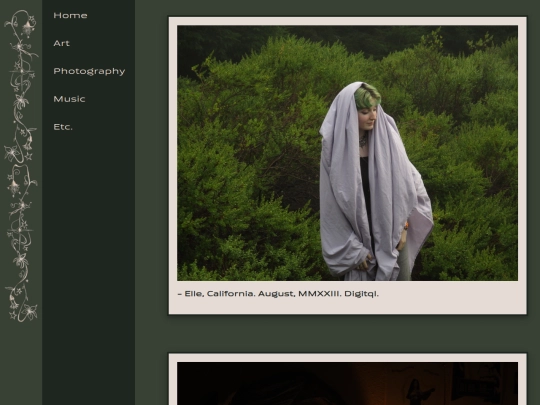This screenshot has width=540, height=405.
Task: Open the photo of Elle in purple shawl
Action: 347,153
